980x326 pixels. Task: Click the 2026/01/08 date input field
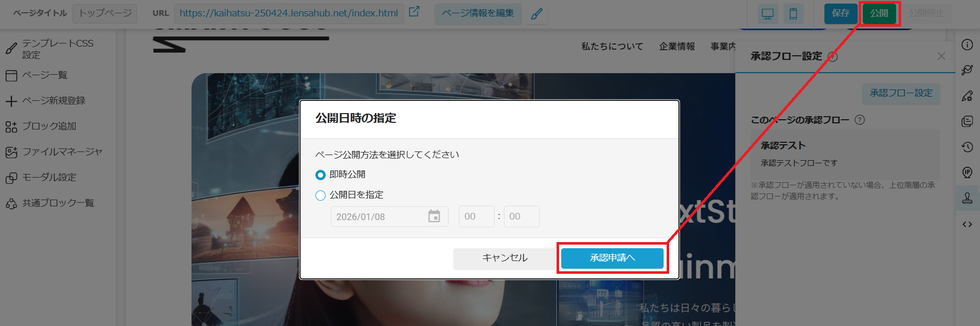coord(390,216)
